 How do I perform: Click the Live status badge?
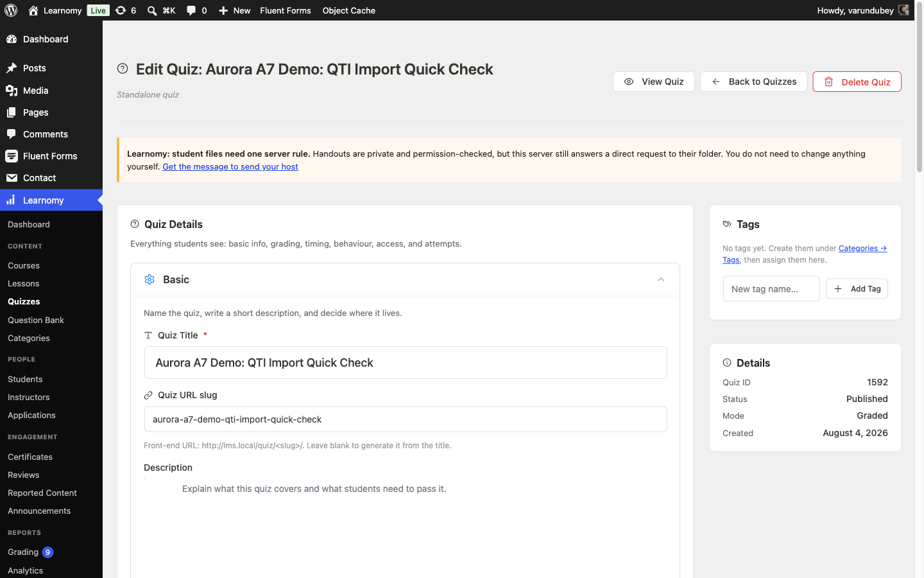[x=98, y=10]
